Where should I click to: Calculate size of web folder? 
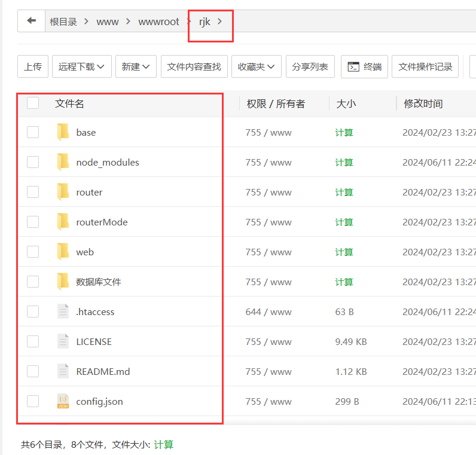[x=344, y=252]
